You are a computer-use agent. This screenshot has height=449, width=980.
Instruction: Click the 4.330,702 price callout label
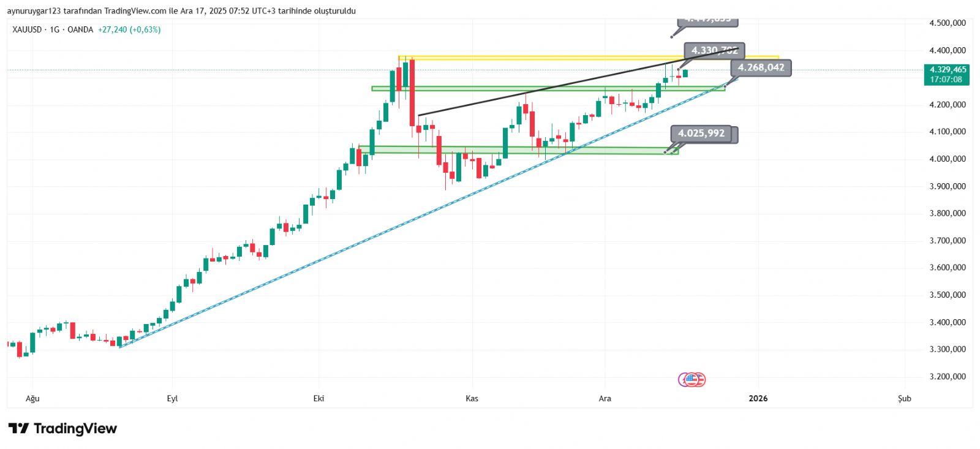[714, 50]
